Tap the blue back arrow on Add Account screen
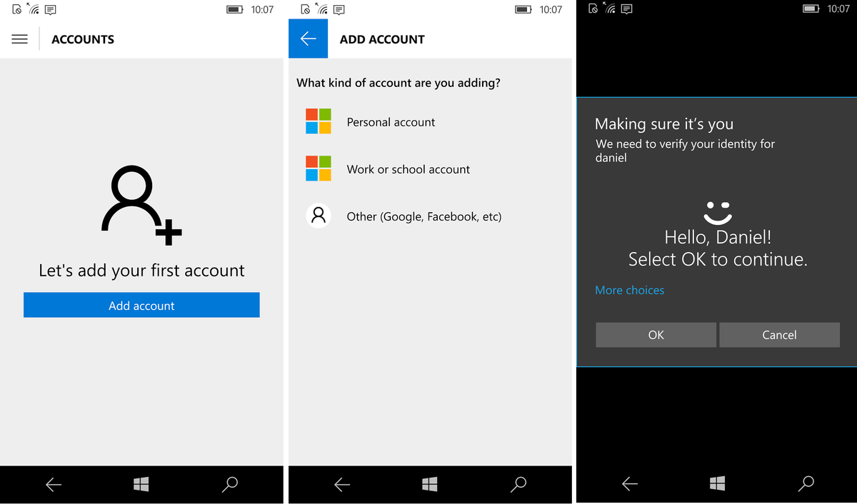 click(x=308, y=39)
